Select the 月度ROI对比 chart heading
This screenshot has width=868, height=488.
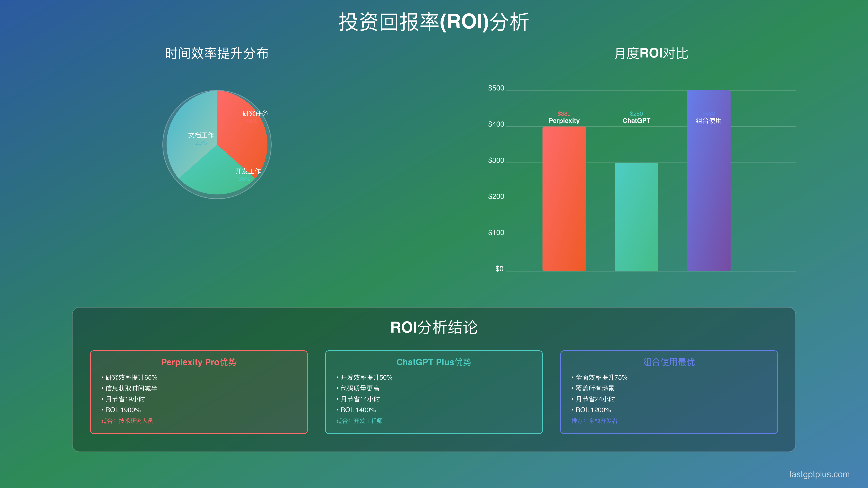[x=651, y=53]
